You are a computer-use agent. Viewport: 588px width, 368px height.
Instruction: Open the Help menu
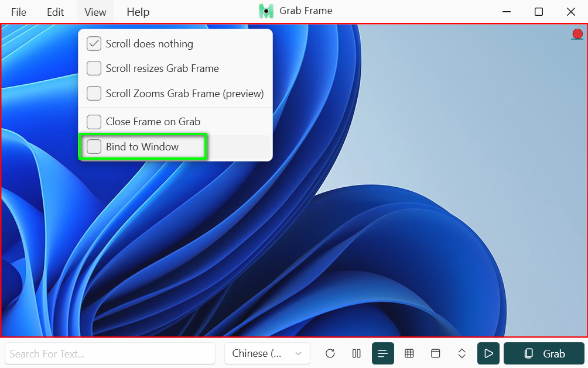pos(138,12)
